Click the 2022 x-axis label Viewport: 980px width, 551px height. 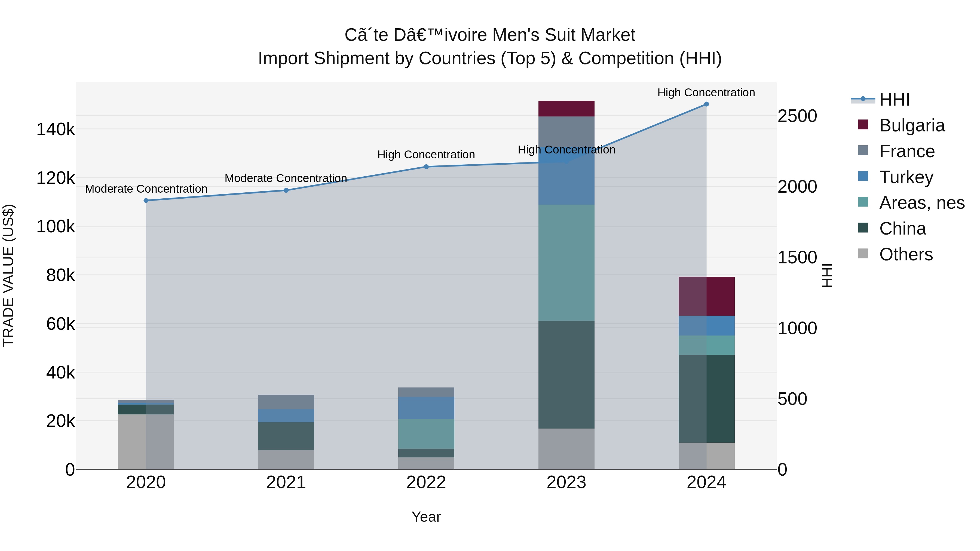coord(426,482)
